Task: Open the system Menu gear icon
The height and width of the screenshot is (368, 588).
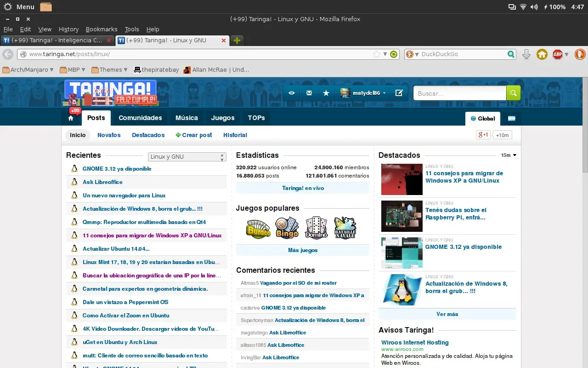Action: click(x=8, y=7)
